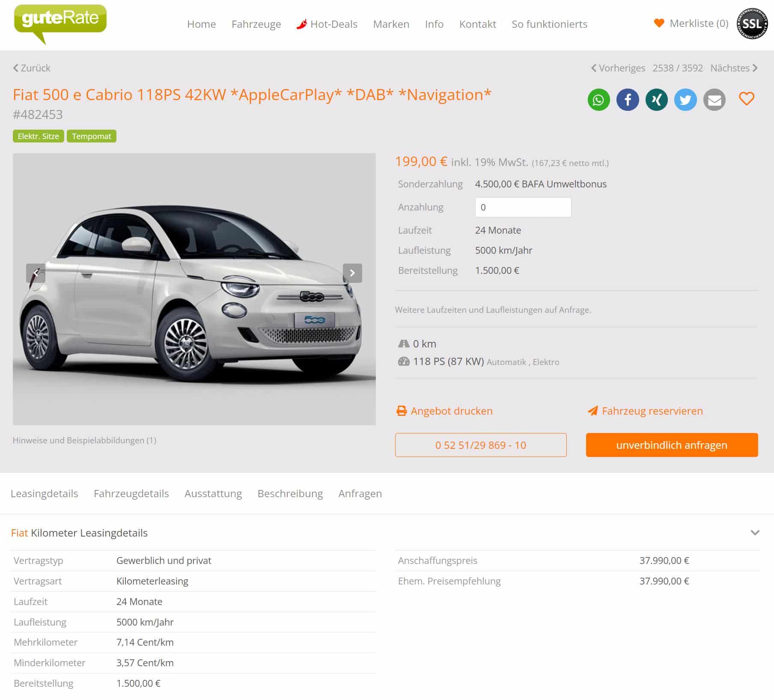Click unverbindlich anfragen button
The height and width of the screenshot is (700, 774).
click(x=672, y=445)
